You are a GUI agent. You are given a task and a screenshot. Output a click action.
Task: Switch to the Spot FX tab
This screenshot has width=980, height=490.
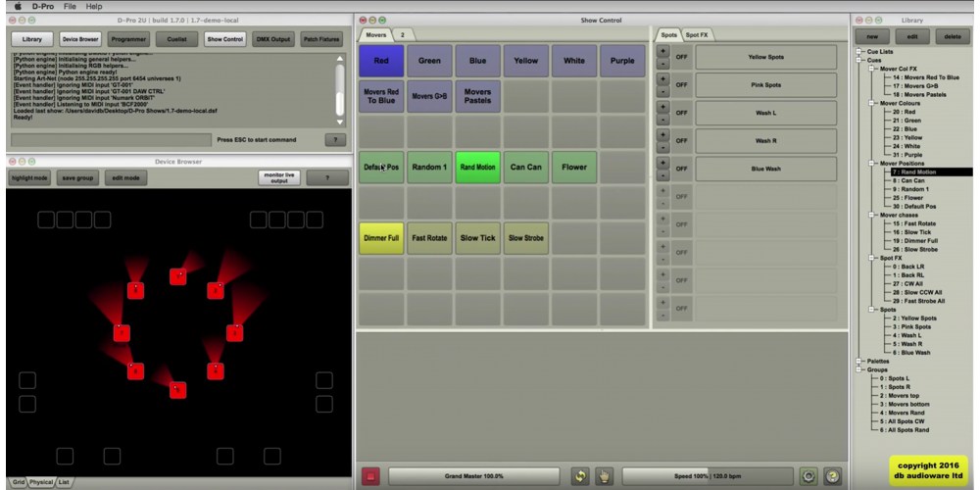[696, 35]
